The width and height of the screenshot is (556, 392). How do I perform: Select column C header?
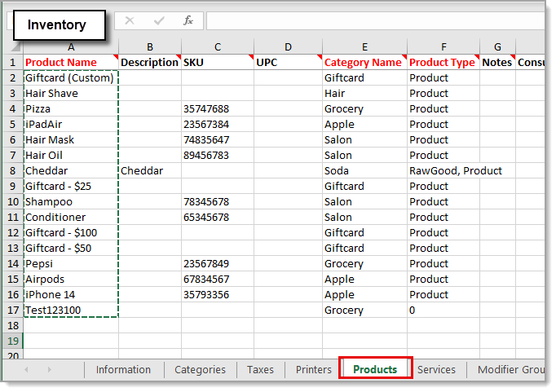pos(218,46)
